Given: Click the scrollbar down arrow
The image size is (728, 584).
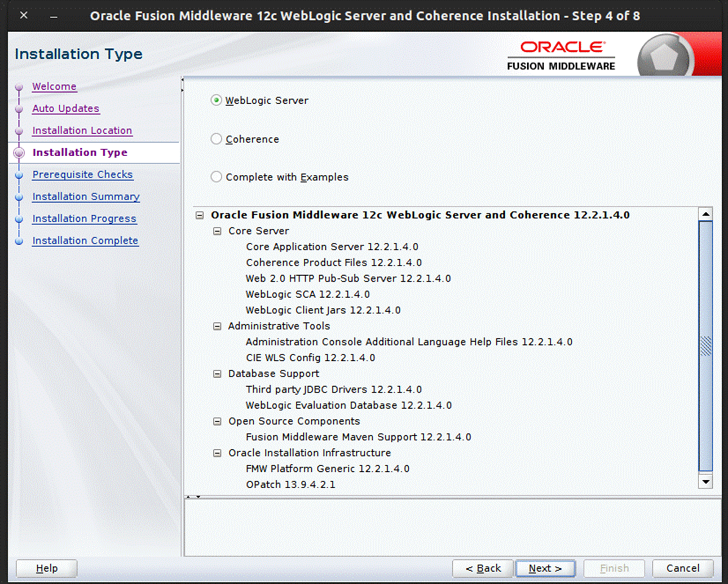Looking at the screenshot, I should (x=705, y=482).
